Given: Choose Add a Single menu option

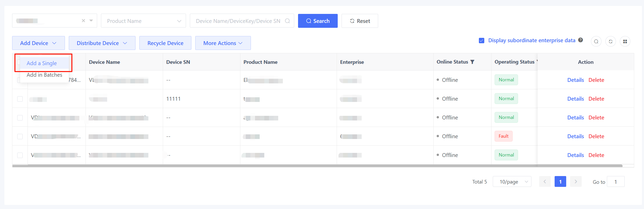Looking at the screenshot, I should [x=42, y=63].
